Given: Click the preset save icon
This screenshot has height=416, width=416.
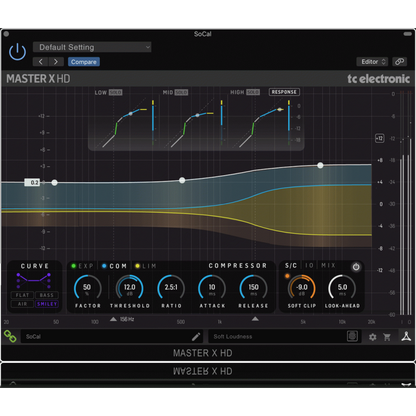Looking at the screenshot, I should coord(352,336).
